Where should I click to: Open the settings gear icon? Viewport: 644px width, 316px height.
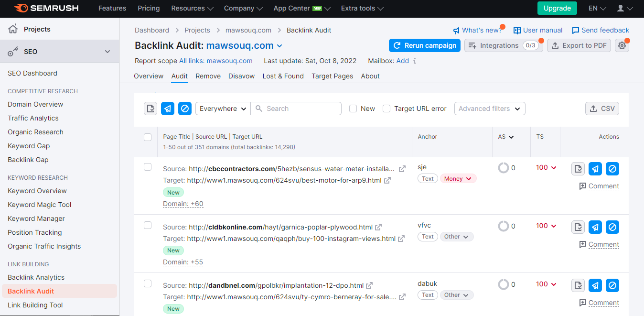(622, 45)
